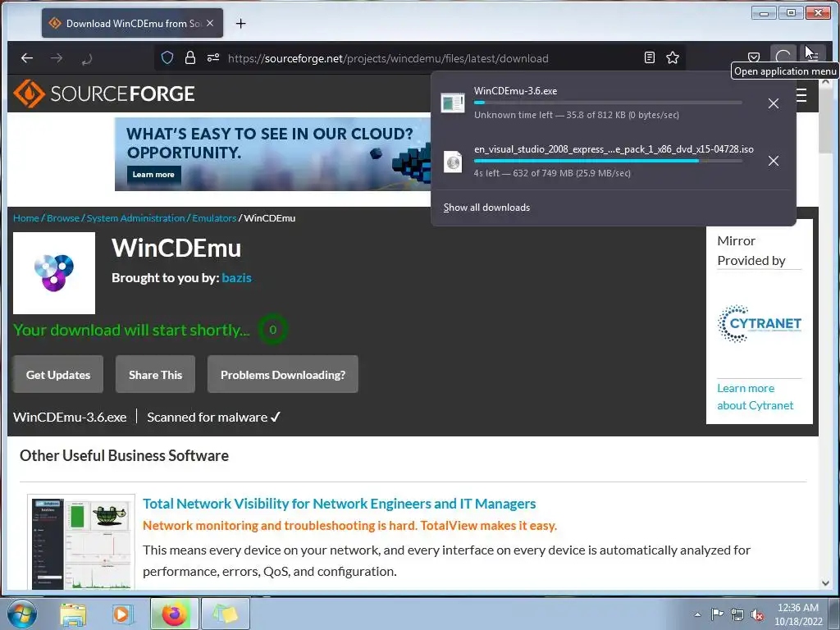The image size is (840, 630).
Task: Open the downloads toolbar button
Action: pos(783,57)
